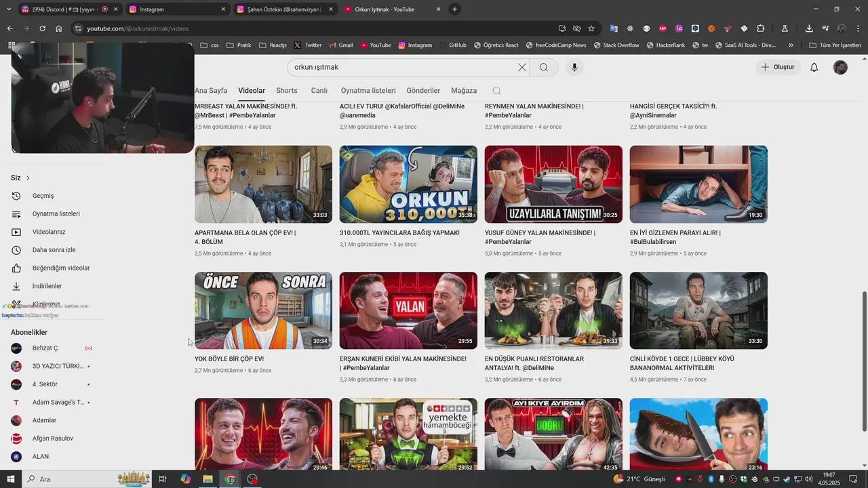Search within channel magnifier icon

coord(496,91)
